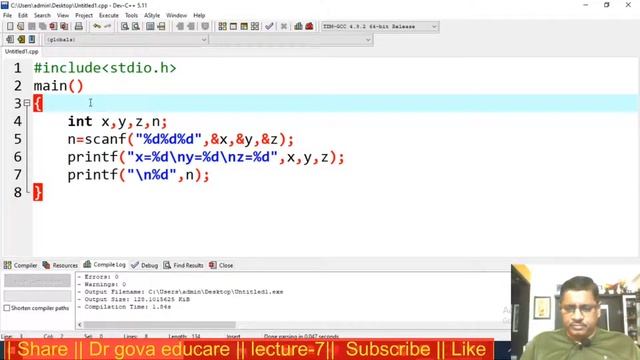Click the Profile Analysis chart icon
The height and width of the screenshot is (360, 640).
[298, 27]
